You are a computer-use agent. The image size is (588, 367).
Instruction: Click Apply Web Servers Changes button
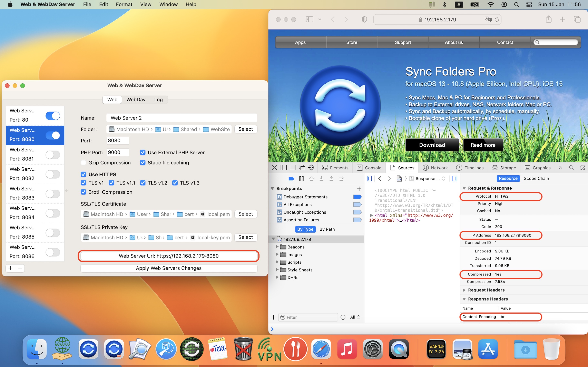click(x=169, y=268)
